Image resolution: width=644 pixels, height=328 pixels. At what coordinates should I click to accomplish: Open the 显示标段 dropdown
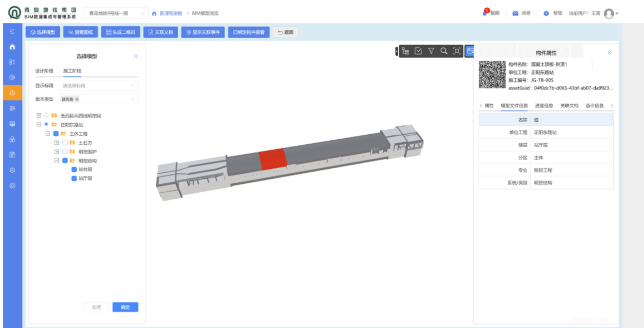point(98,85)
